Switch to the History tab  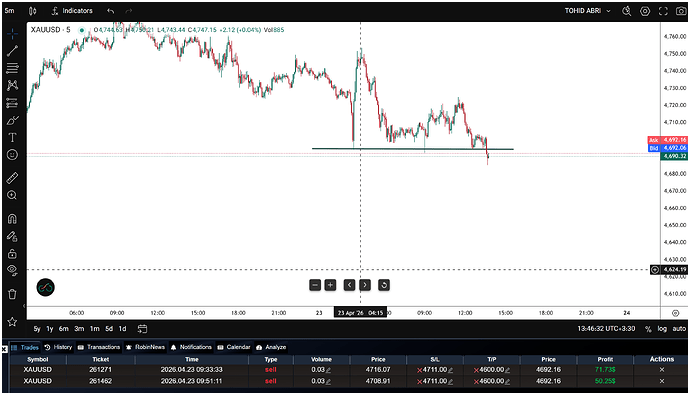(59, 347)
